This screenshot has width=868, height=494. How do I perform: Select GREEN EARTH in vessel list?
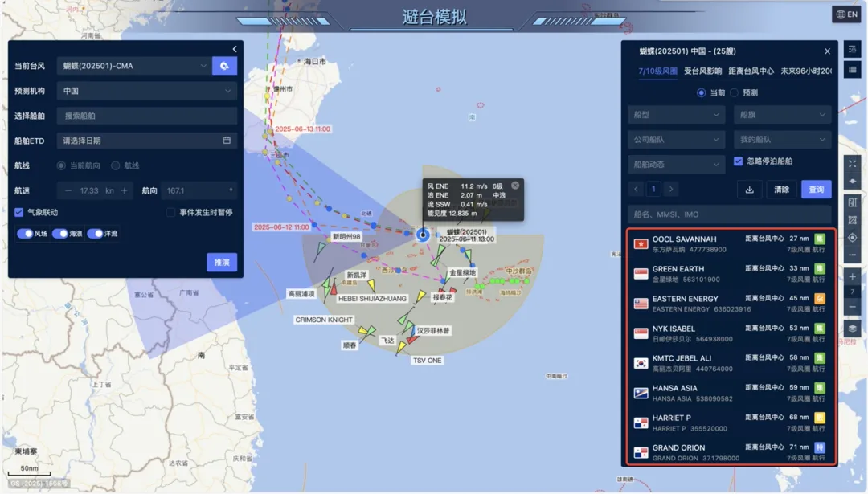[x=731, y=274]
